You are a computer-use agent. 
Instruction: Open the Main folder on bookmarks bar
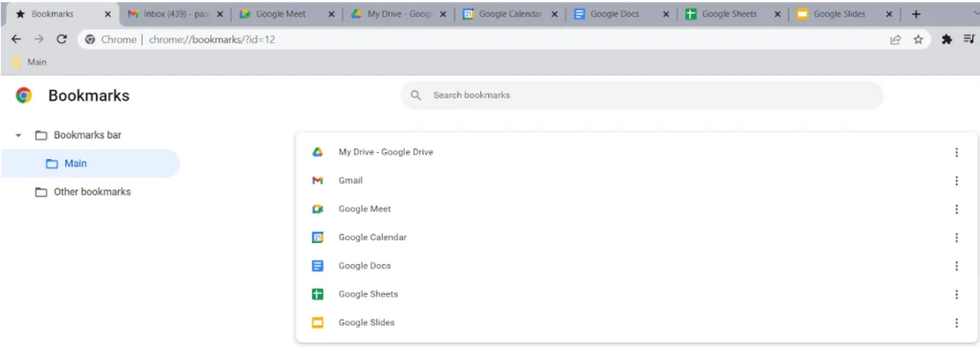30,62
